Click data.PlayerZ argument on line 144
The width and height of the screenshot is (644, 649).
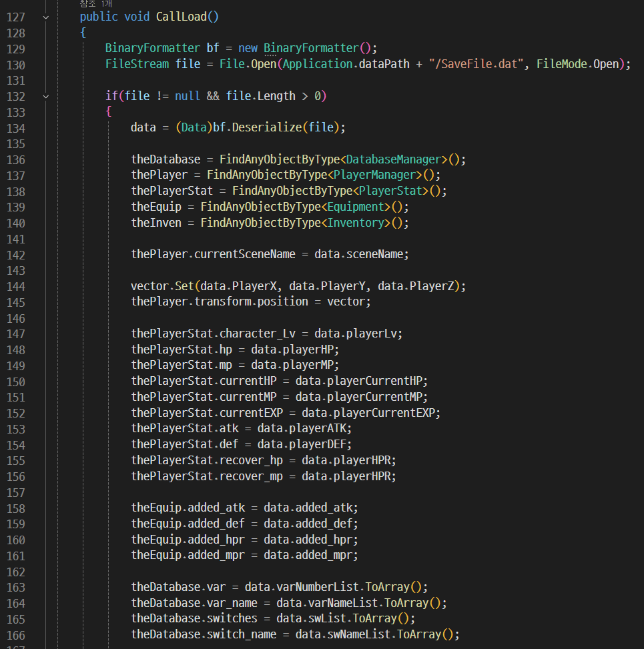click(x=416, y=286)
